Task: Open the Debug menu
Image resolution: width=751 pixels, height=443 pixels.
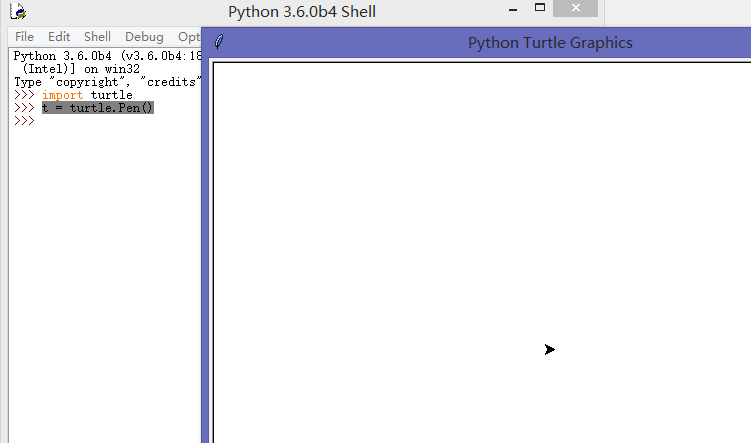Action: pyautogui.click(x=144, y=37)
